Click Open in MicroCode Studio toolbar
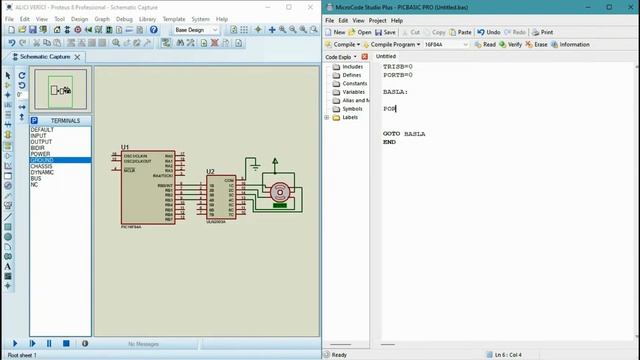 coord(360,32)
